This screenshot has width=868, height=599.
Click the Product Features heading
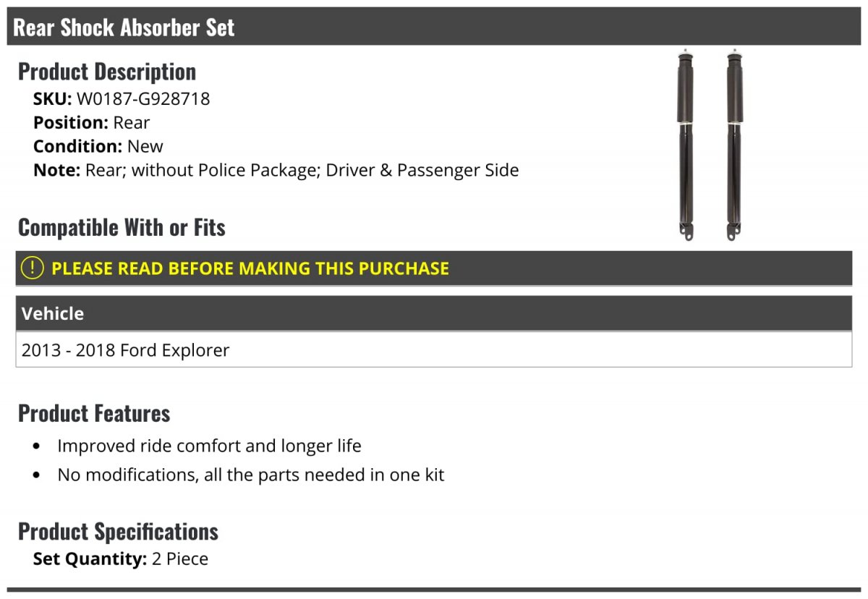pos(94,413)
